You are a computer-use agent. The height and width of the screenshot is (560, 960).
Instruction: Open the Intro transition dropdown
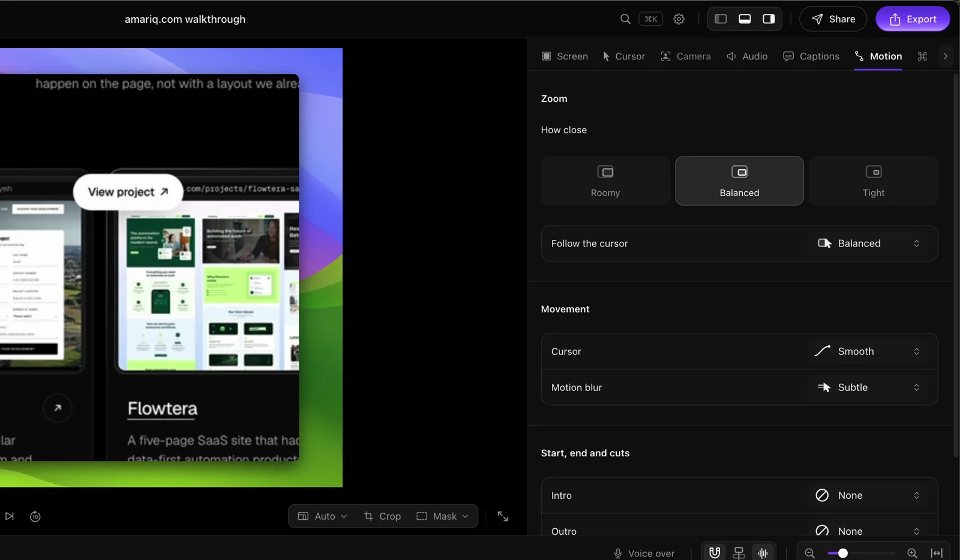coord(868,495)
